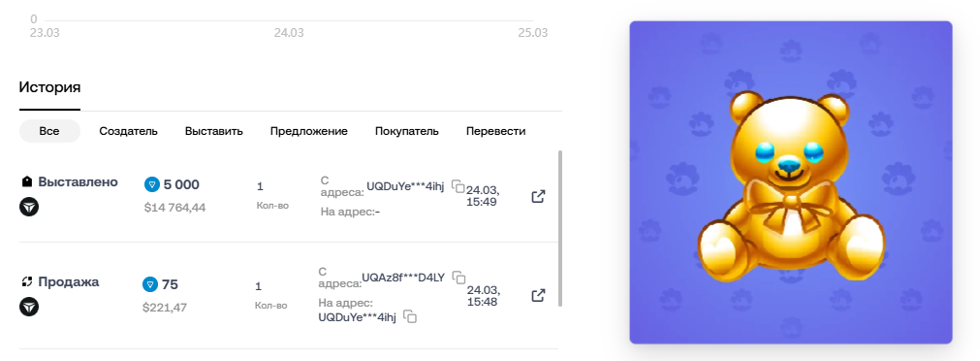Filter the history by Создатель

click(128, 131)
